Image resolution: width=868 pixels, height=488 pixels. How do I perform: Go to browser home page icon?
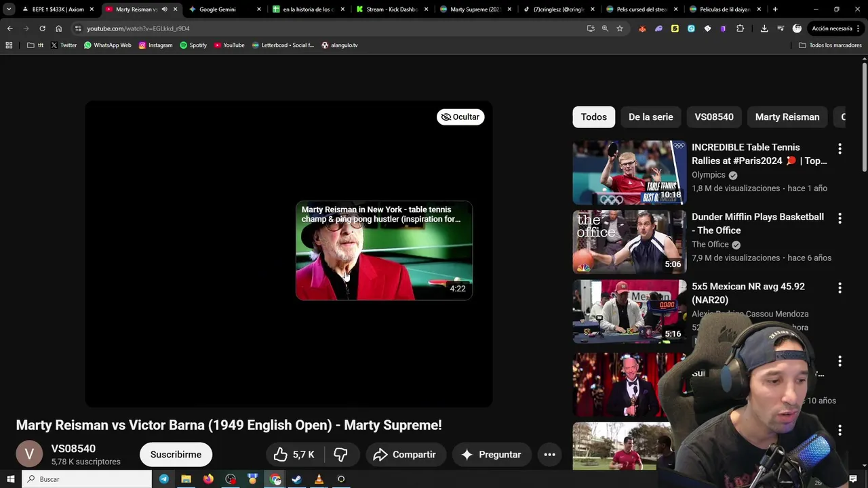58,28
